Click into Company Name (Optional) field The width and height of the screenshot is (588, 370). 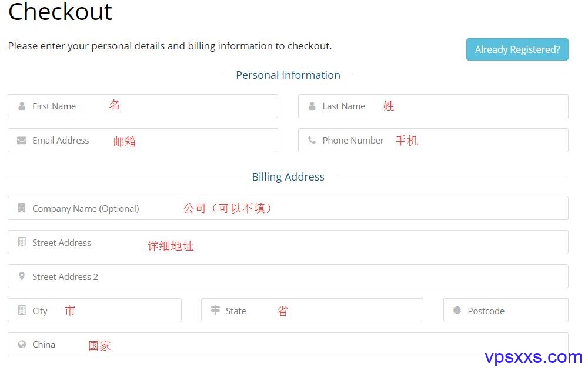(x=288, y=208)
